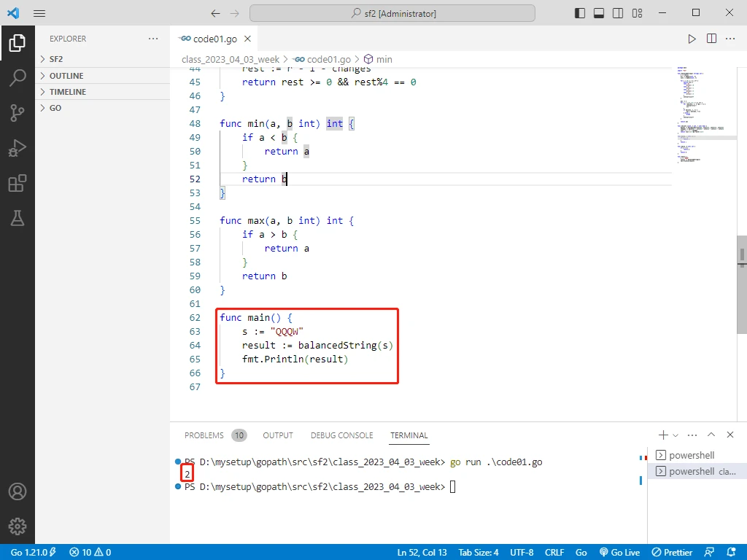Screen dimensions: 747x560
Task: Switch to the DEBUG CONSOLE tab
Action: point(341,435)
